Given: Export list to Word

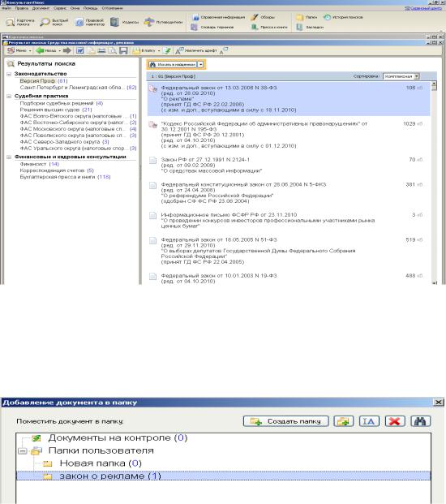Looking at the screenshot, I should (80, 50).
